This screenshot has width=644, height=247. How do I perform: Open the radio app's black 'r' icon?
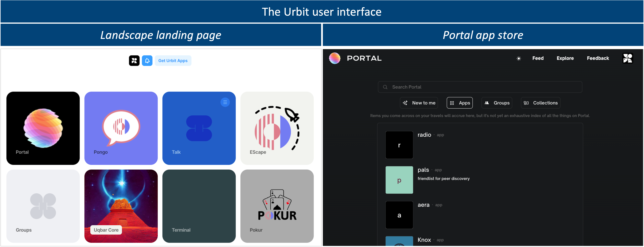(x=399, y=145)
